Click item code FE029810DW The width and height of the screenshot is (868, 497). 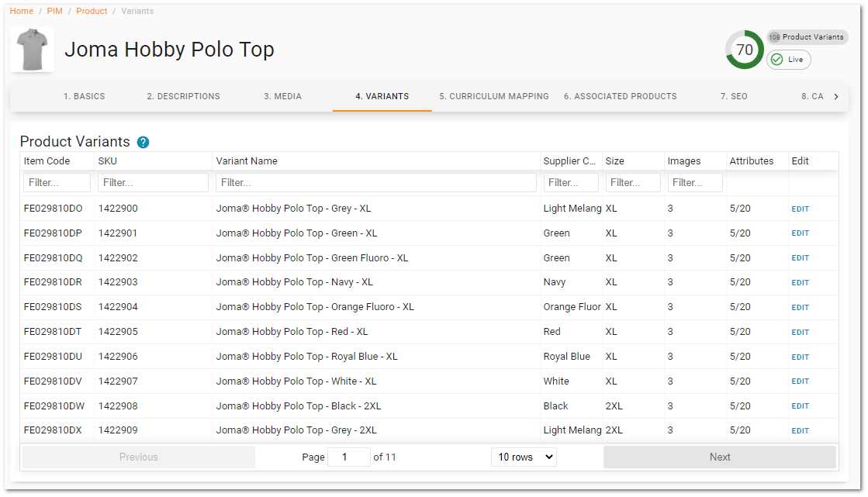click(x=54, y=406)
